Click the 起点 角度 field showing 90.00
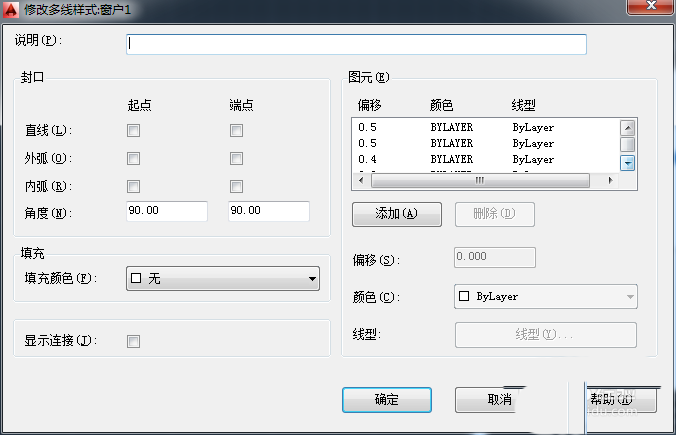The image size is (676, 435). tap(167, 211)
